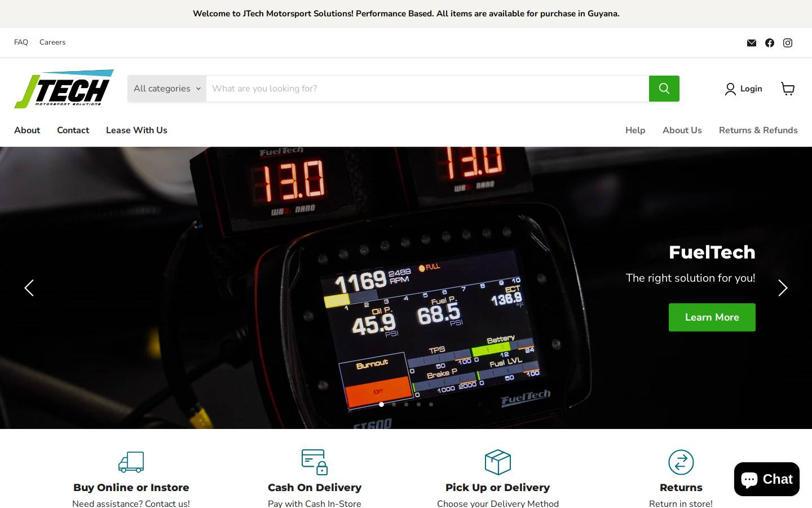This screenshot has width=812, height=508.
Task: Go to the previous slide arrow
Action: click(x=29, y=288)
